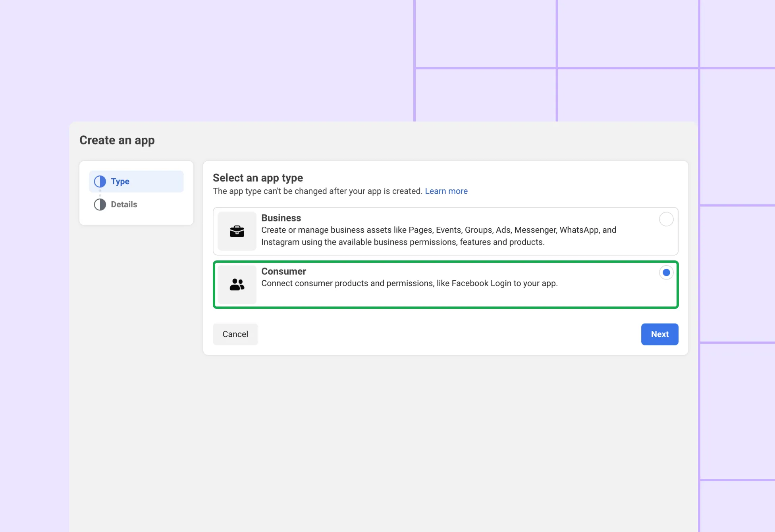Click the Consumer description about Facebook Login
The width and height of the screenshot is (775, 532).
pos(409,283)
